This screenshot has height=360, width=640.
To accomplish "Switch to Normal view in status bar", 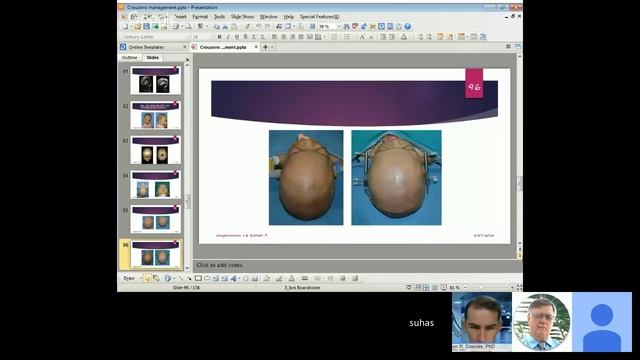I will pos(418,287).
